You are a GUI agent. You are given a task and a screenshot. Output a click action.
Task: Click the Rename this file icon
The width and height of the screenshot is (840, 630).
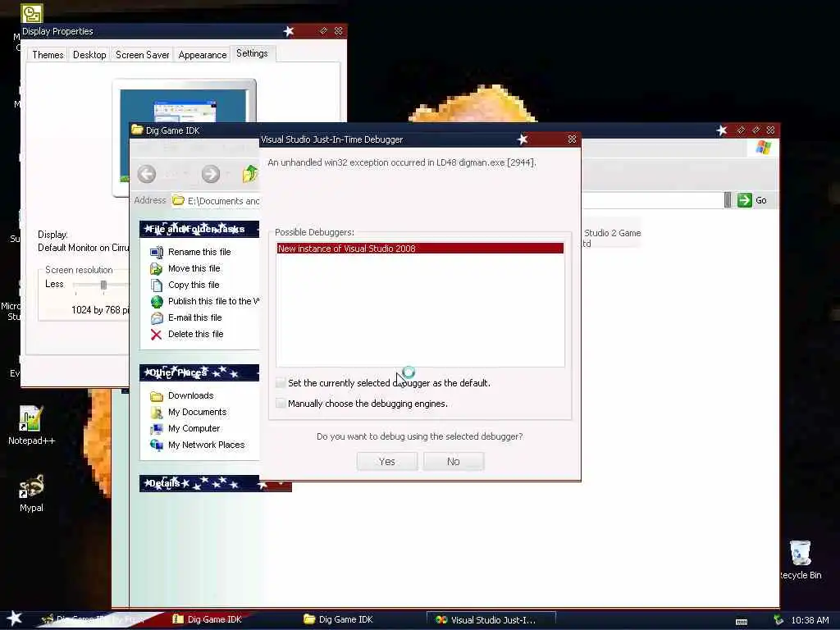(x=157, y=253)
